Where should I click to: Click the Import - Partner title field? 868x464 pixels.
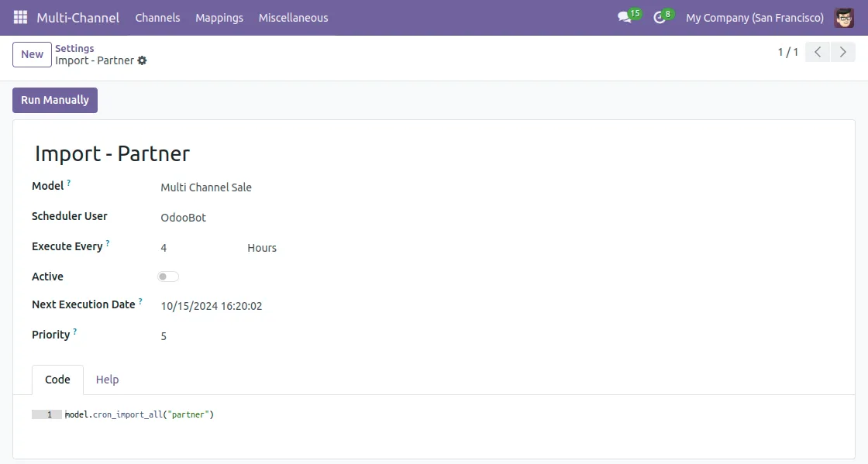[x=112, y=153]
